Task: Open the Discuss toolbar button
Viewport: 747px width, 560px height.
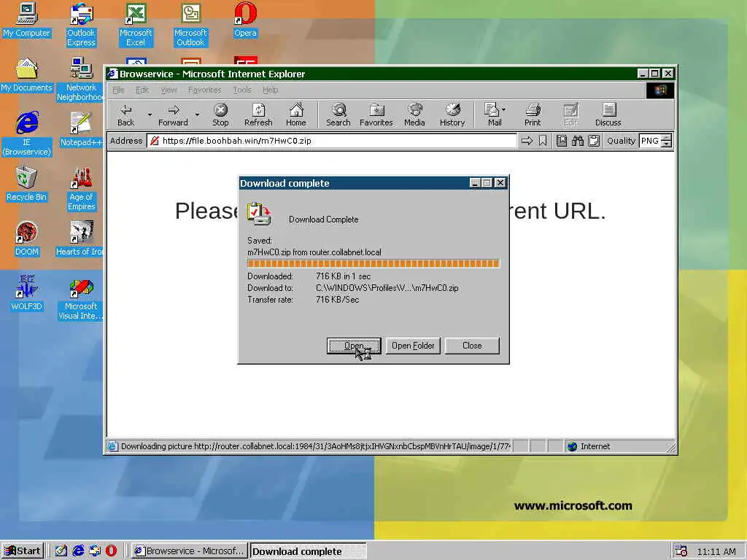Action: point(608,115)
